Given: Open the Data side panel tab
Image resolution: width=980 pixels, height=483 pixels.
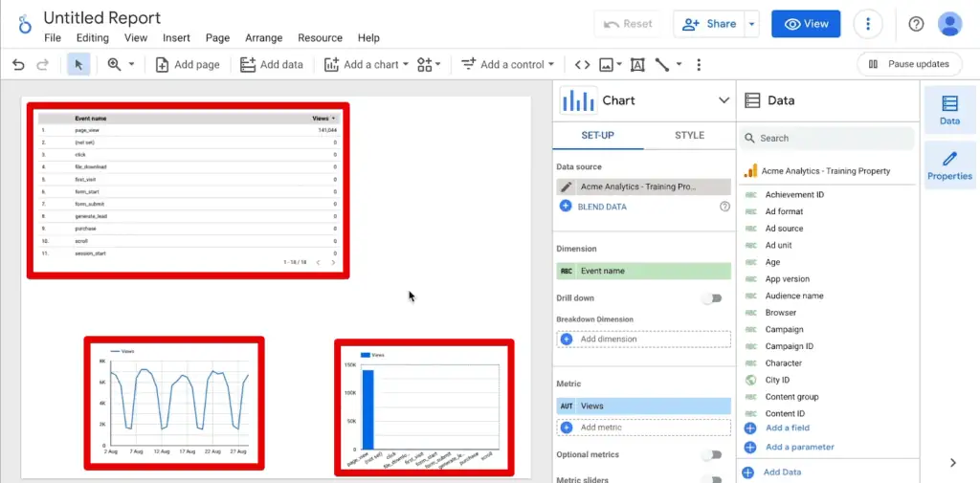Looking at the screenshot, I should click(949, 111).
